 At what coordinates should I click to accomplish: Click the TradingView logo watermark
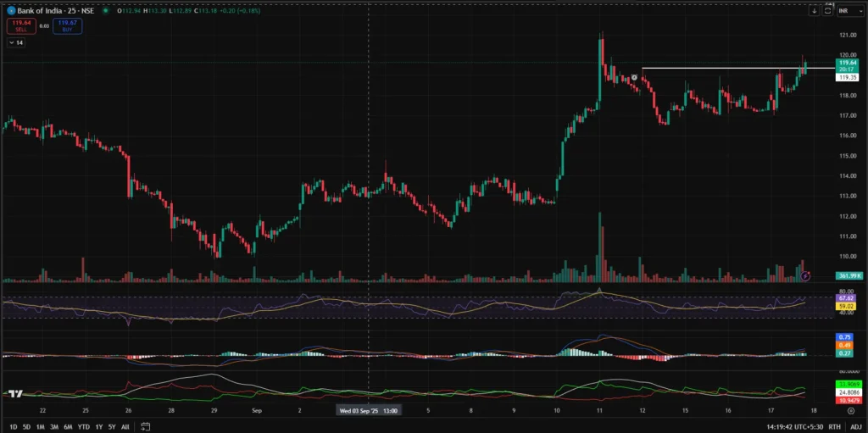[14, 393]
